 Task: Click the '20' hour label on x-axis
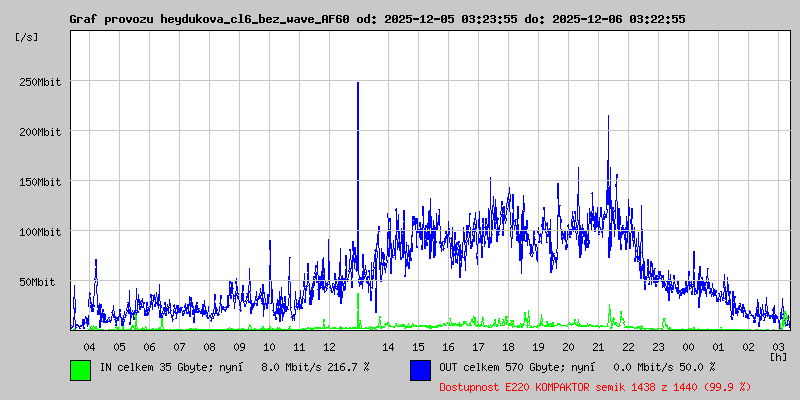(568, 347)
